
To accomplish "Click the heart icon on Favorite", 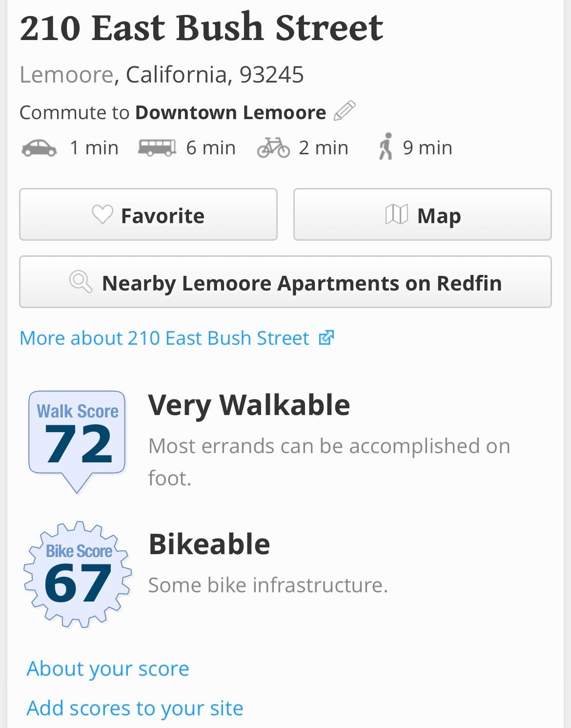I will click(102, 215).
